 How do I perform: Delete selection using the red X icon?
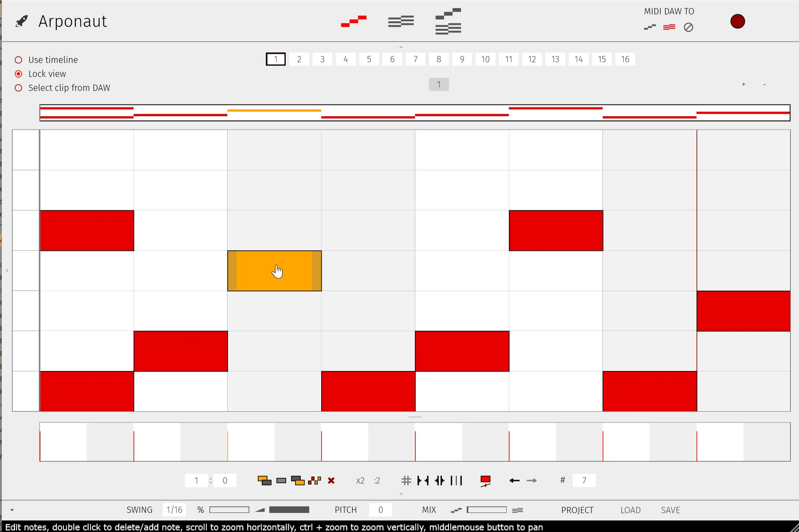[331, 481]
